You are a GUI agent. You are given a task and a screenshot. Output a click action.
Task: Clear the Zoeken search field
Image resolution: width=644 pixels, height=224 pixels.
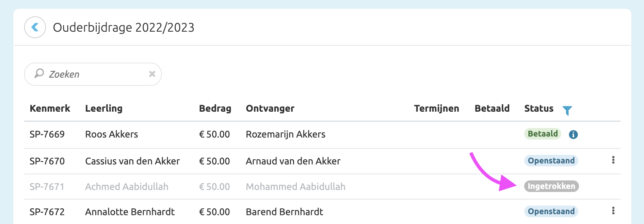pos(152,74)
